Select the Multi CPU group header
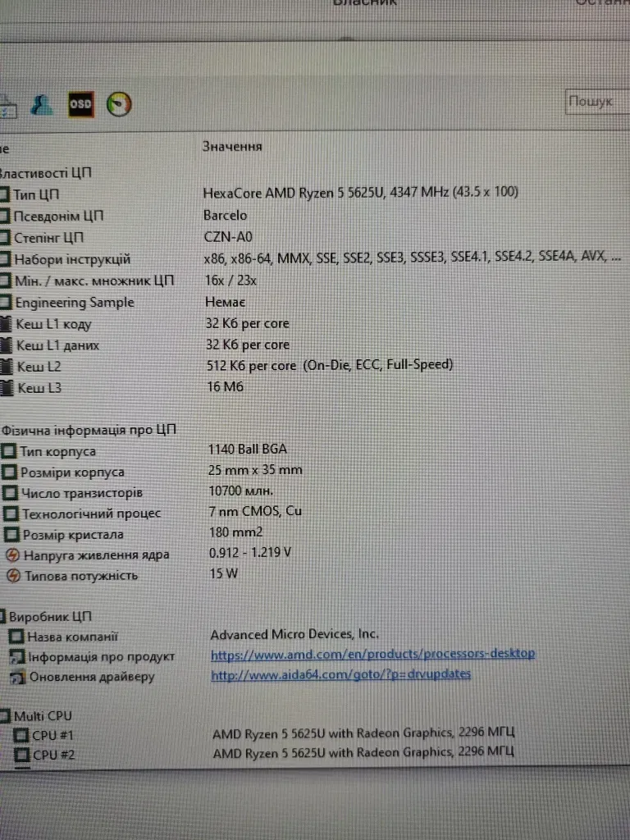This screenshot has height=840, width=630. (x=43, y=716)
